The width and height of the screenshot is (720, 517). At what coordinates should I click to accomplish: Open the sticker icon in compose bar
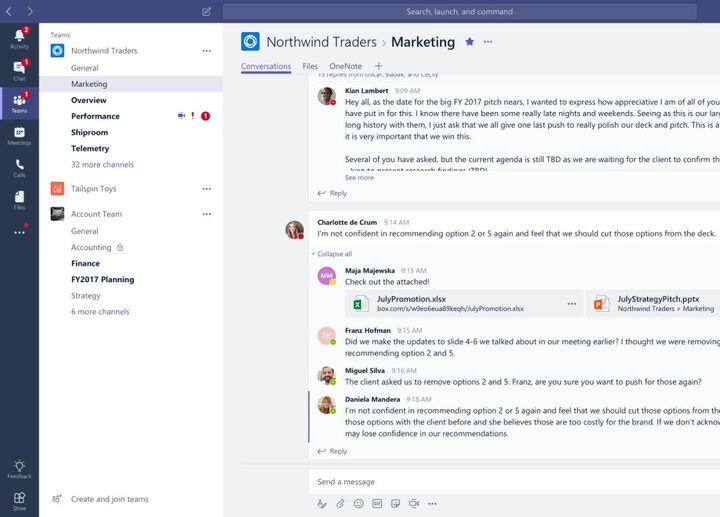pyautogui.click(x=395, y=504)
